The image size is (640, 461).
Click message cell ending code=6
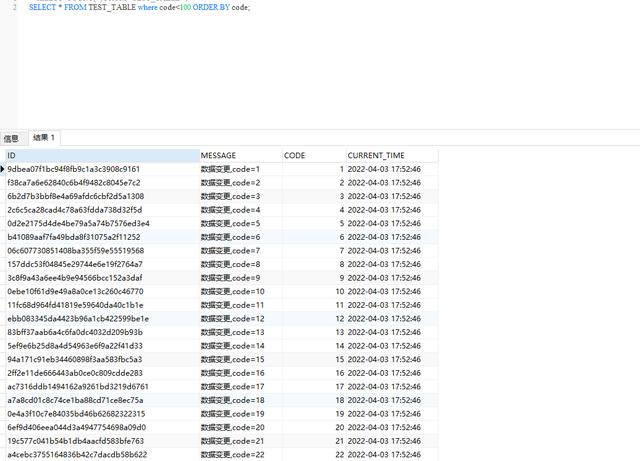[x=240, y=237]
